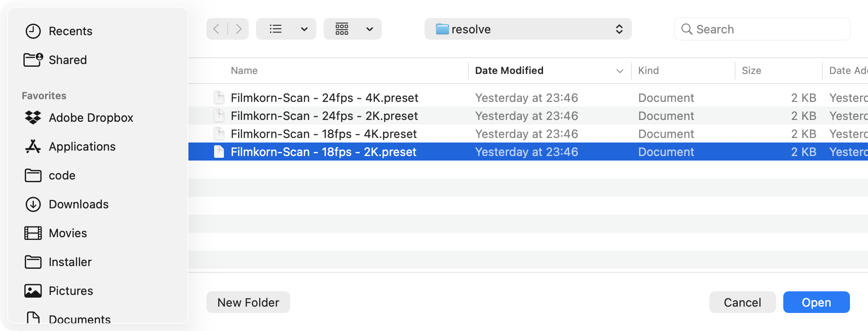Click the file icon of 18fps 2K preset

click(219, 152)
